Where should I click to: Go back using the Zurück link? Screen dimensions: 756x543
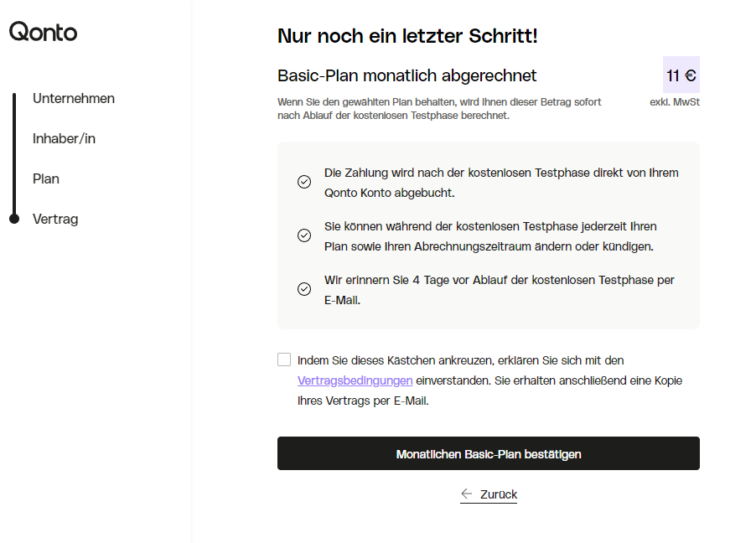point(498,494)
